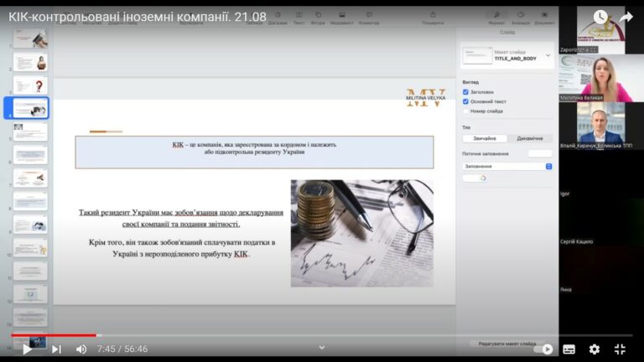Select the Звичайне background tab
The width and height of the screenshot is (644, 362).
pos(485,138)
